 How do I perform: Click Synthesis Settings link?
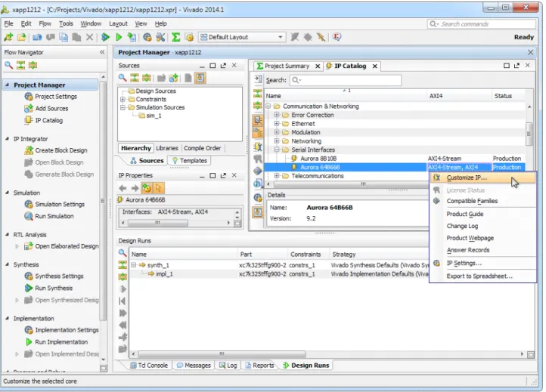[x=59, y=276]
